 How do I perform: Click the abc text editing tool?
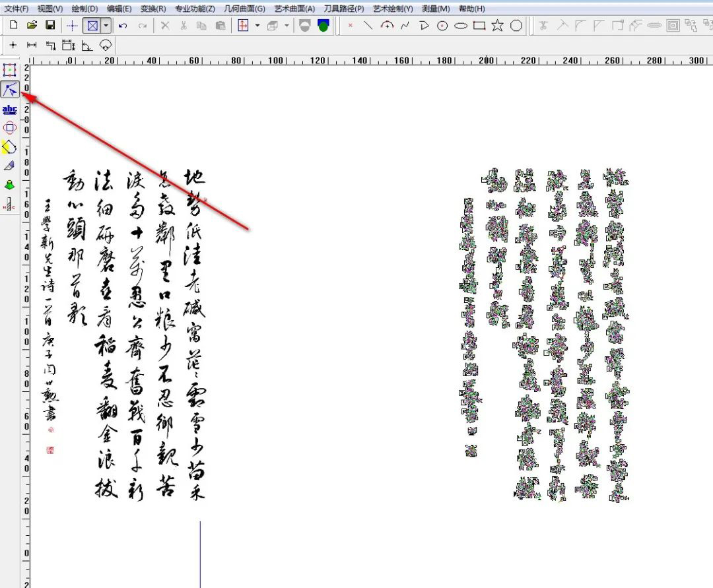click(9, 109)
